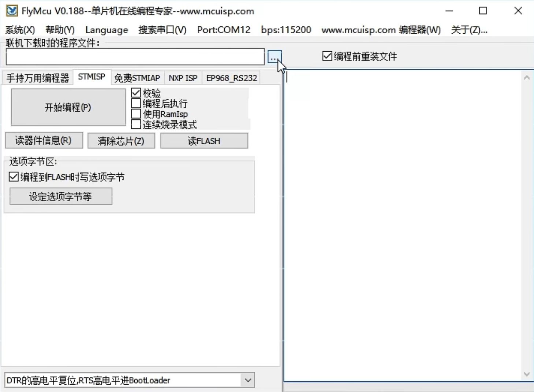
Task: Maximize the FlyMcu window
Action: (x=483, y=11)
